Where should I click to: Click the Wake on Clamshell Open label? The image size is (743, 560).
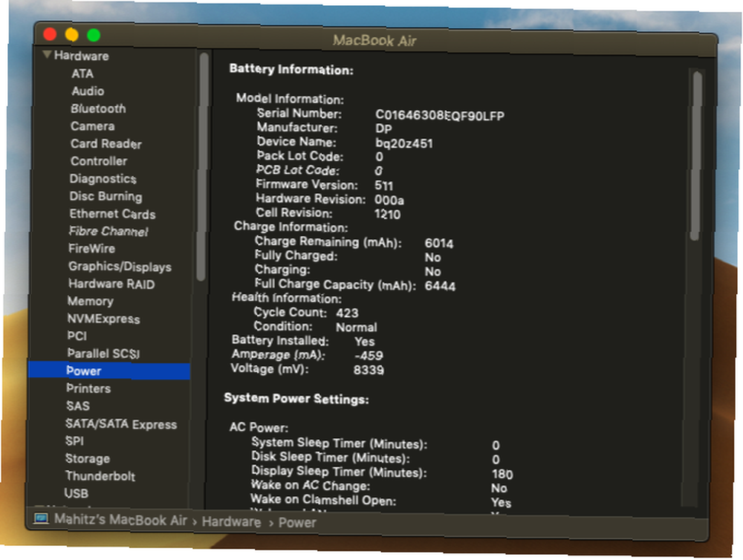click(x=323, y=500)
